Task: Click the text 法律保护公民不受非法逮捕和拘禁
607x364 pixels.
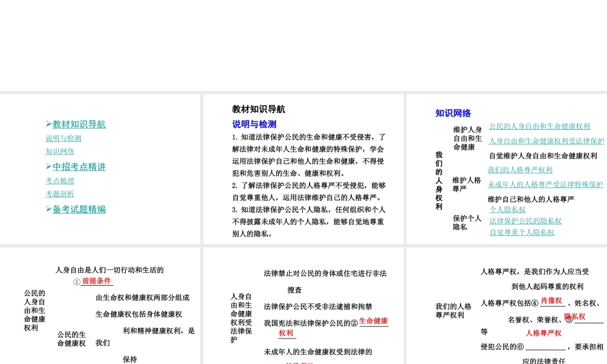Action: 318,306
